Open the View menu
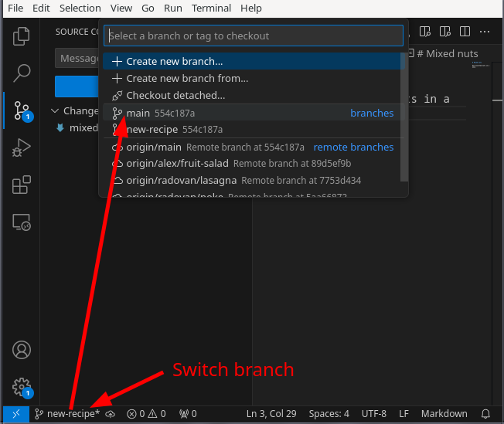 tap(121, 8)
